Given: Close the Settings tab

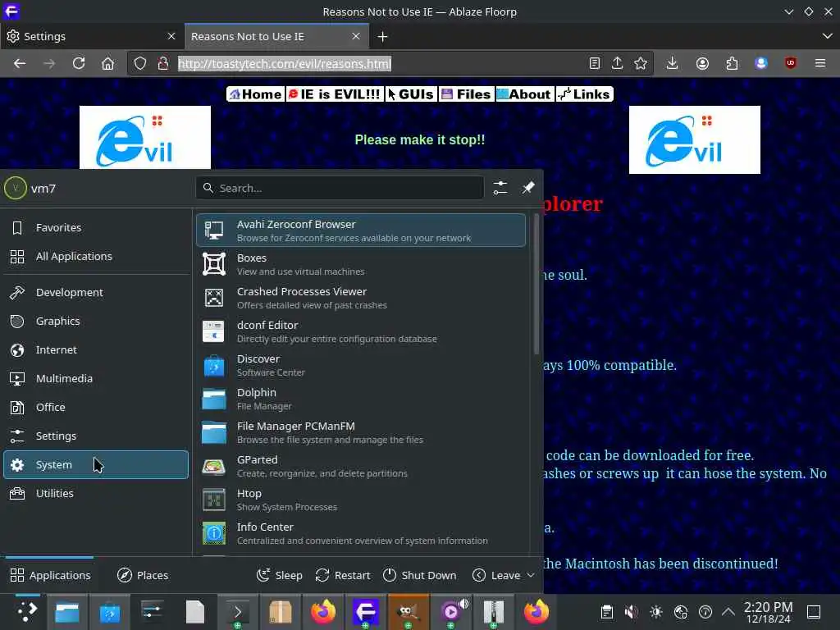Looking at the screenshot, I should 171,36.
